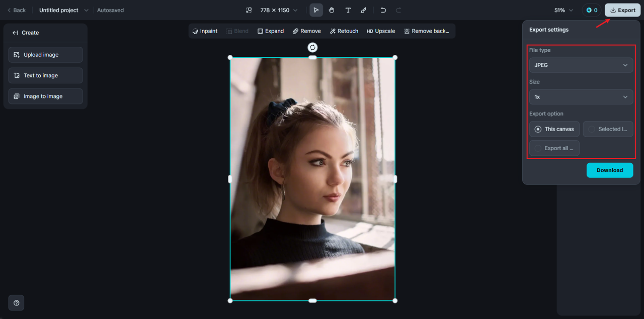Select This canvas export option
Viewport: 644px width, 319px height.
point(554,129)
